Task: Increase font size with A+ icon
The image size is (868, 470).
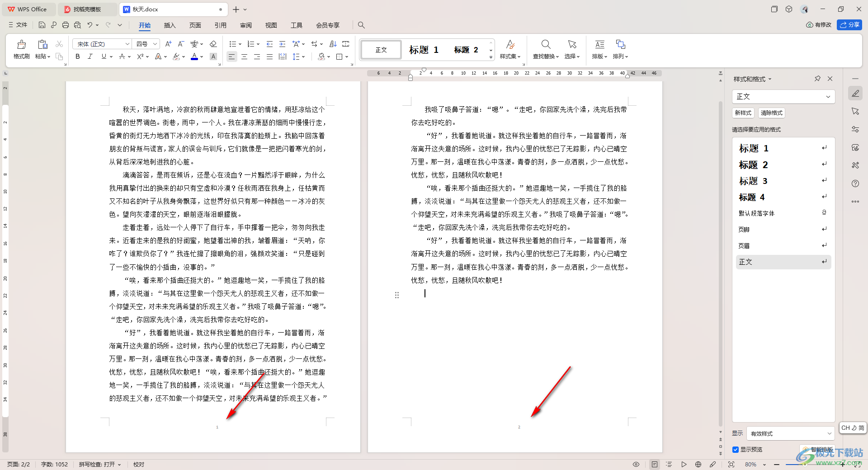Action: [x=168, y=44]
